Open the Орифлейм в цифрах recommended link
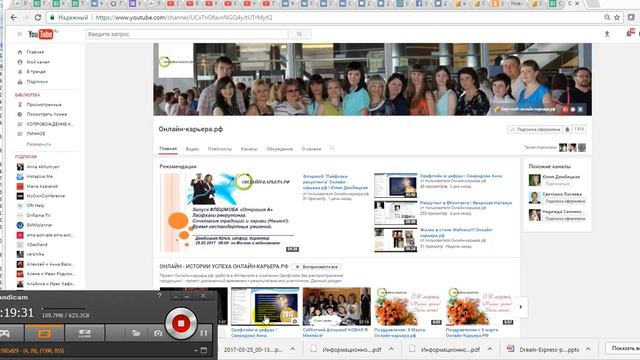The image size is (640, 360). 461,176
